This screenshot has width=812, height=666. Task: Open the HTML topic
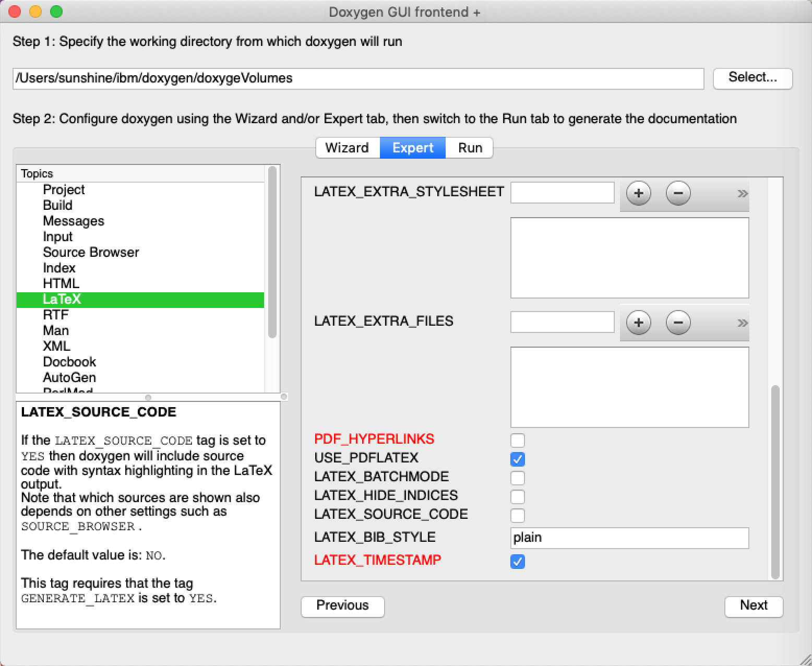140,283
